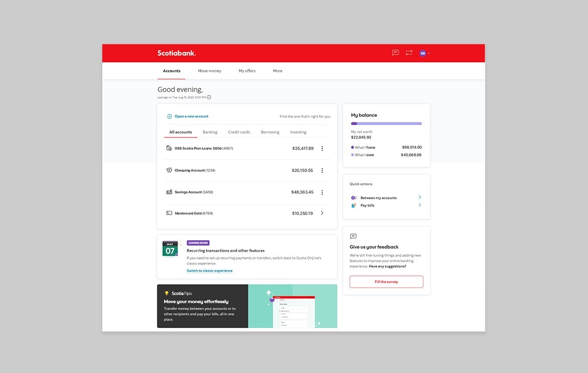Click the feedback speech bubble icon

[353, 236]
